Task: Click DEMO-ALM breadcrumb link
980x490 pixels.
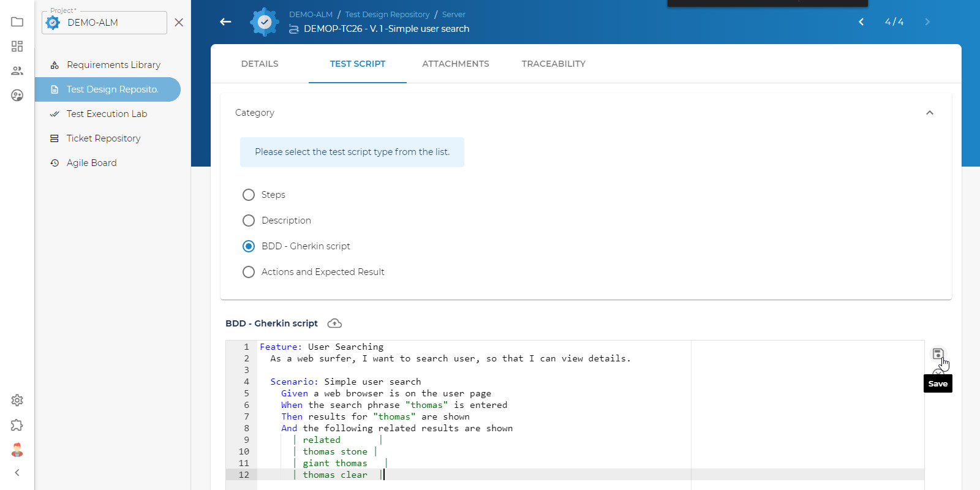Action: tap(311, 14)
